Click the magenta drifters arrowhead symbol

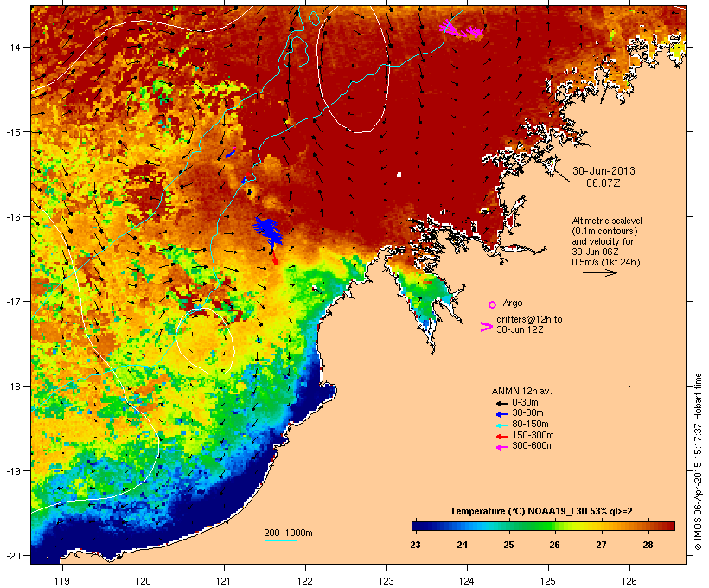click(x=487, y=327)
